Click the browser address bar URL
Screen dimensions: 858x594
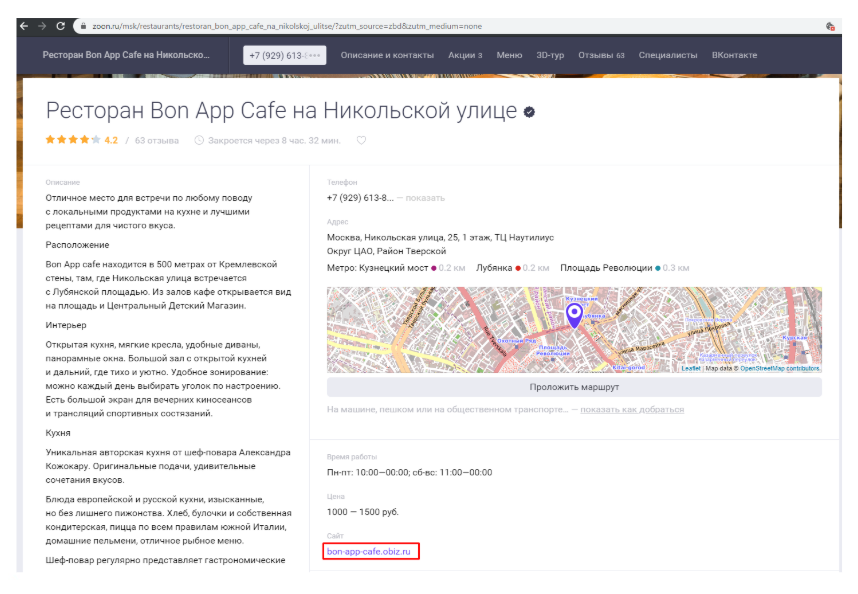300,26
